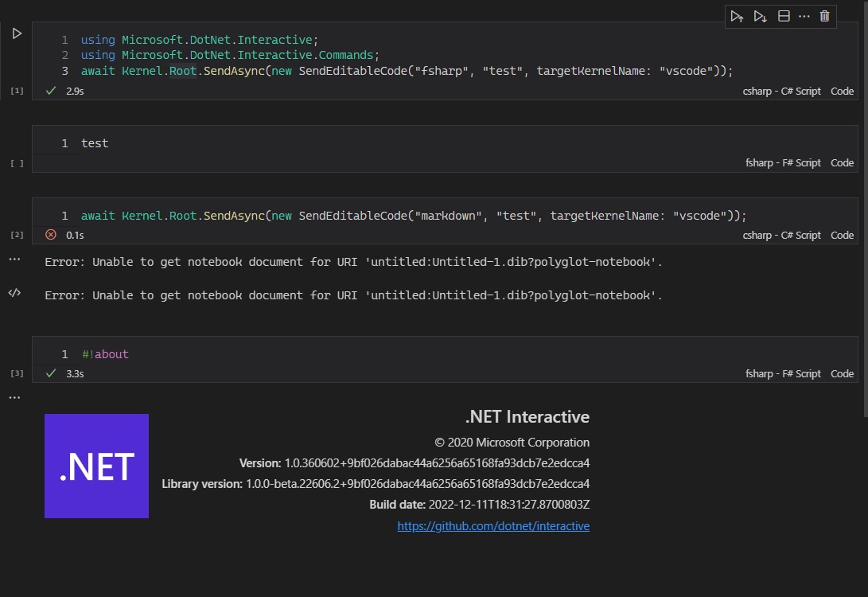Image resolution: width=868 pixels, height=597 pixels.
Task: Click the [2] execution count label
Action: 17,234
